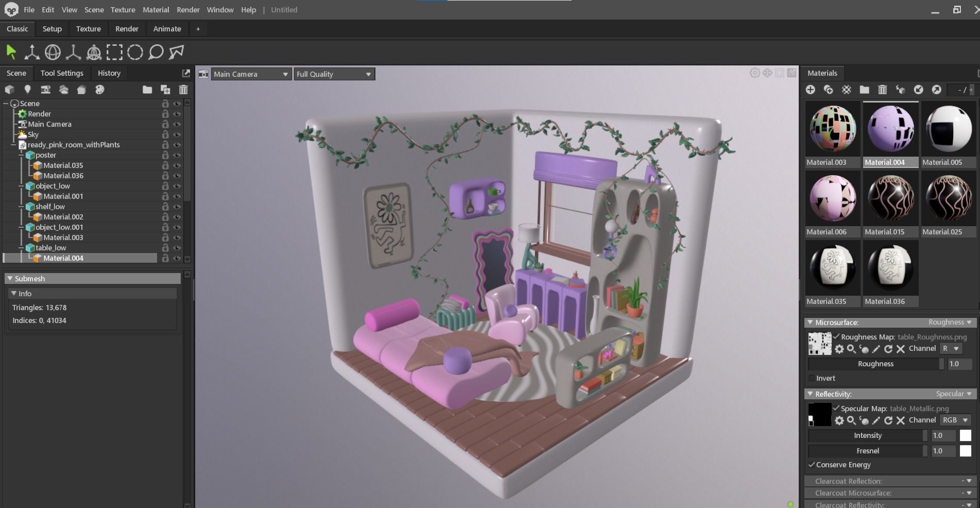Choose the polygon lasso selection tool
The width and height of the screenshot is (980, 508).
point(177,52)
